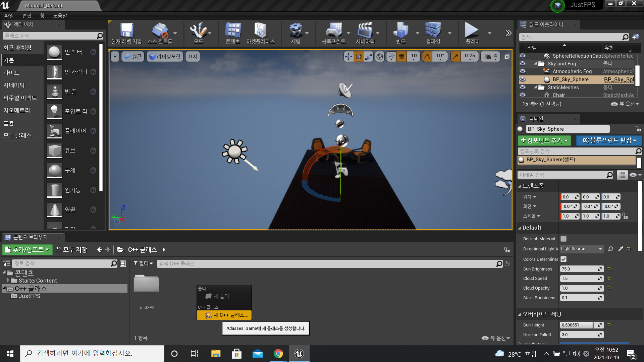Toggle the viewport grid snapping icon
The image size is (644, 362).
[401, 57]
